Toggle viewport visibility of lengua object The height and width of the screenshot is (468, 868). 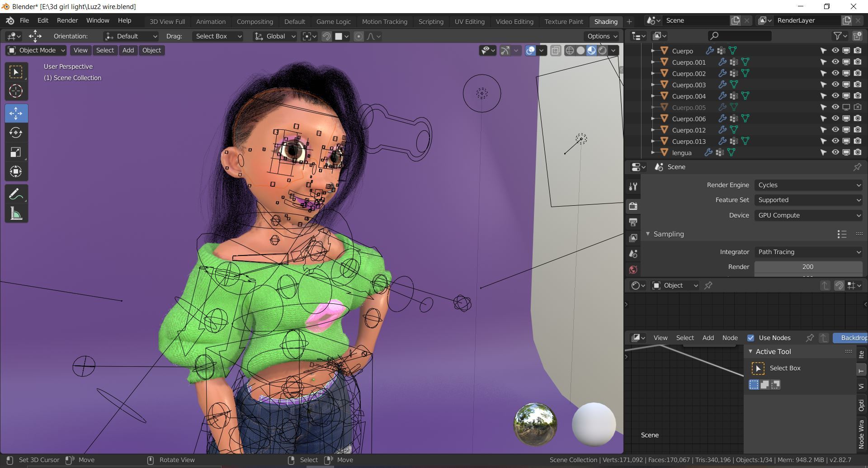[x=835, y=152]
